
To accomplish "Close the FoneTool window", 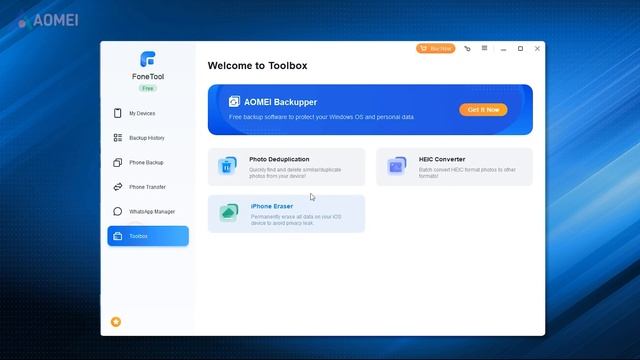I will pos(537,49).
